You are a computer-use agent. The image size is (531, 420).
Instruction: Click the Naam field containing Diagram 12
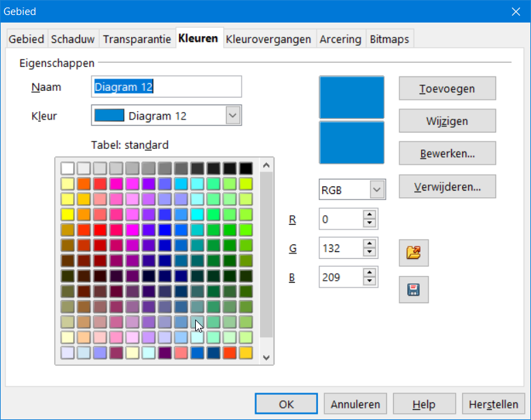(x=167, y=87)
